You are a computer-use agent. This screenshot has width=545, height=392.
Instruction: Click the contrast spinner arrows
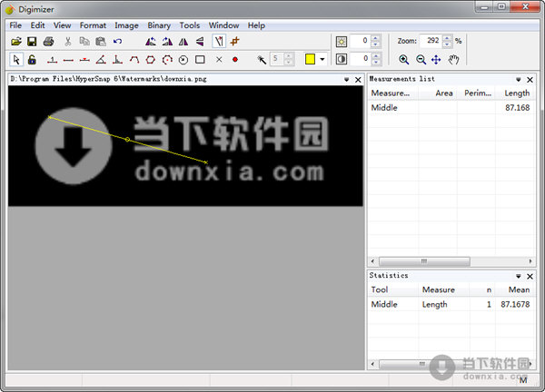tap(375, 59)
